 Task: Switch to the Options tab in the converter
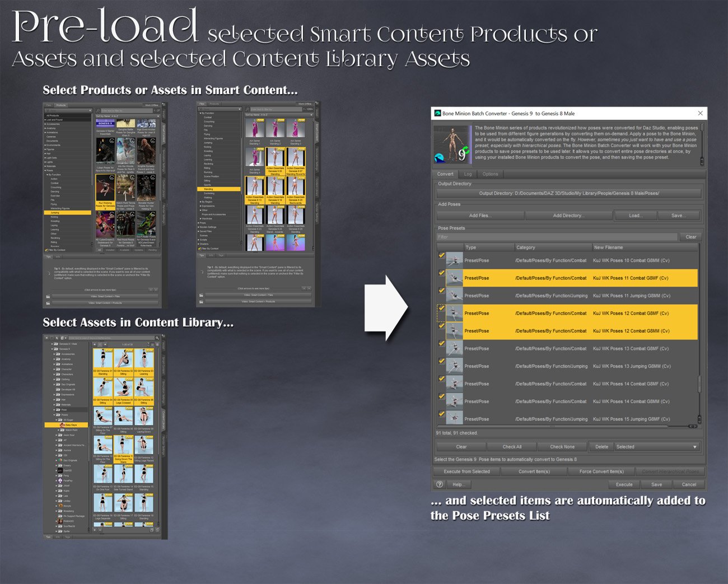click(x=490, y=174)
